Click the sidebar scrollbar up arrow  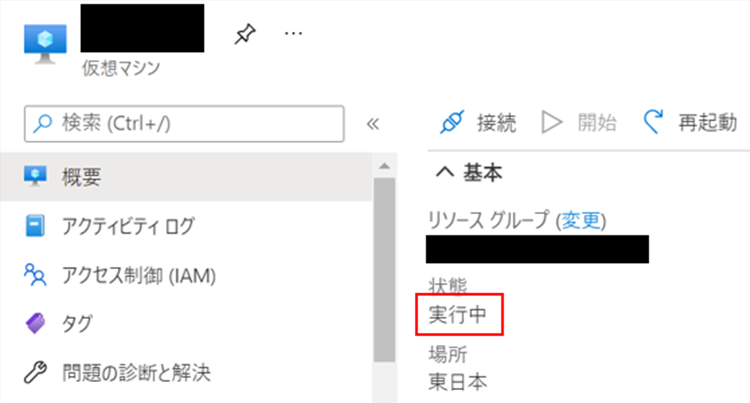(384, 166)
